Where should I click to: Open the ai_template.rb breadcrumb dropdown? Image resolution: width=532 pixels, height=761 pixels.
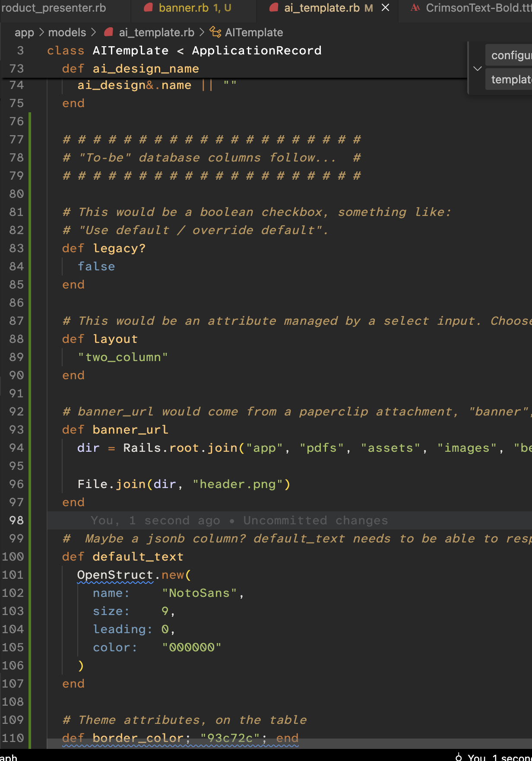click(x=156, y=32)
